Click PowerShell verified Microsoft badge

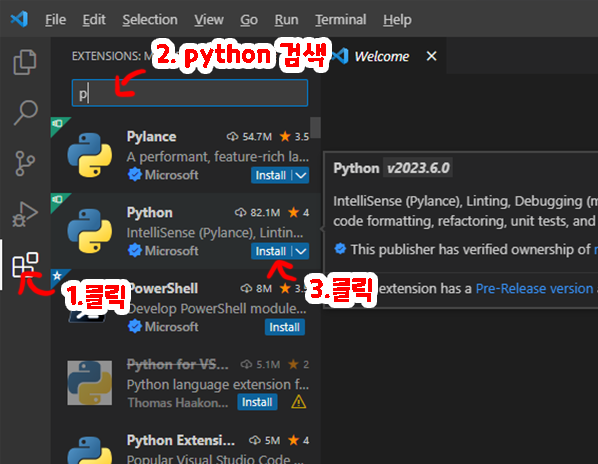pyautogui.click(x=135, y=326)
